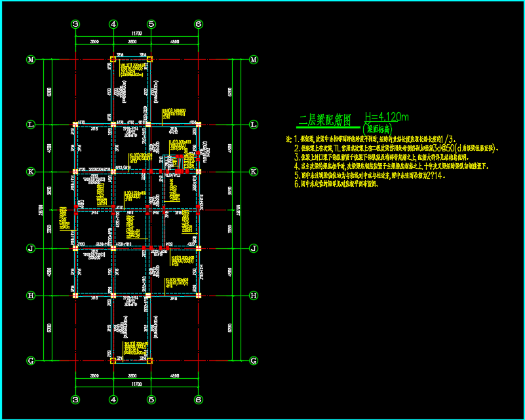
Task: Pick the bottom axis bubble 5
Action: pos(151,399)
